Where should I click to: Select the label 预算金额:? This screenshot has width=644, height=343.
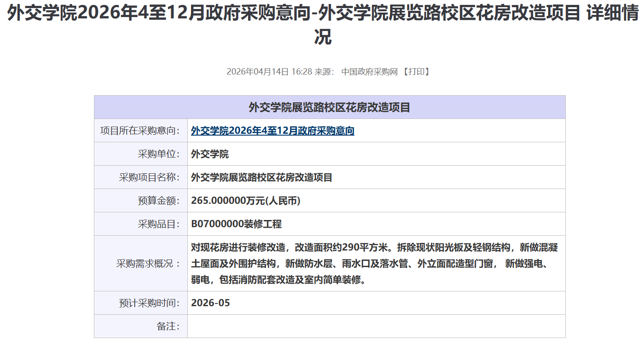pyautogui.click(x=159, y=201)
